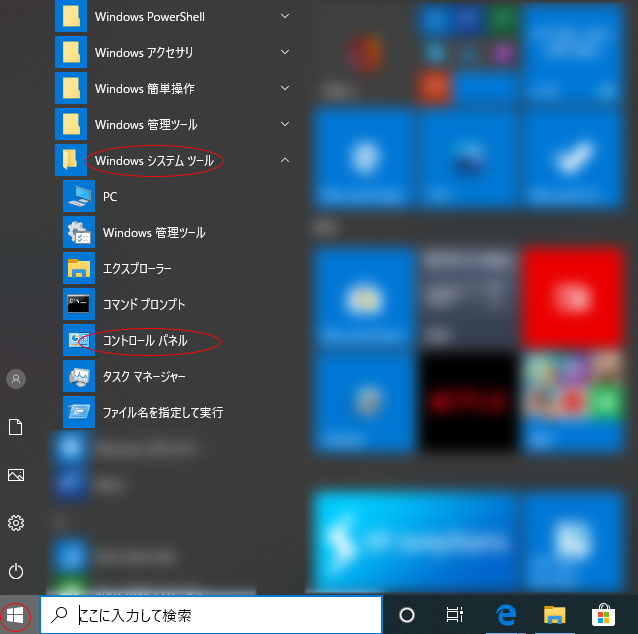Click the Windows PowerShell label

[150, 17]
